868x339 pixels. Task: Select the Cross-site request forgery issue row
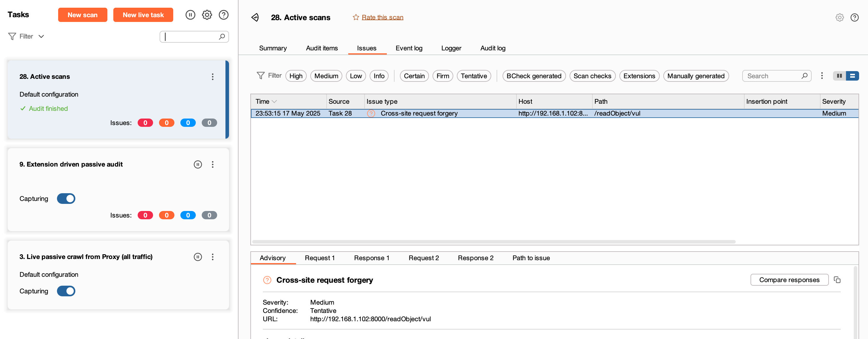click(x=555, y=113)
